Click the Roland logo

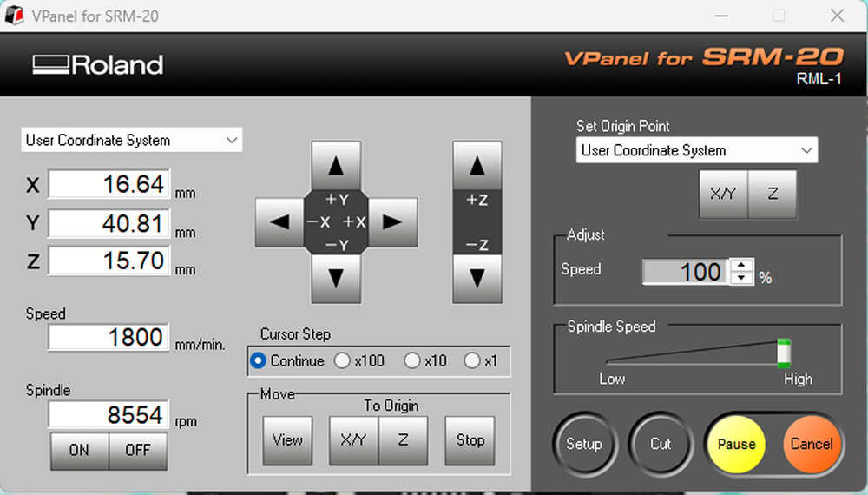click(97, 65)
